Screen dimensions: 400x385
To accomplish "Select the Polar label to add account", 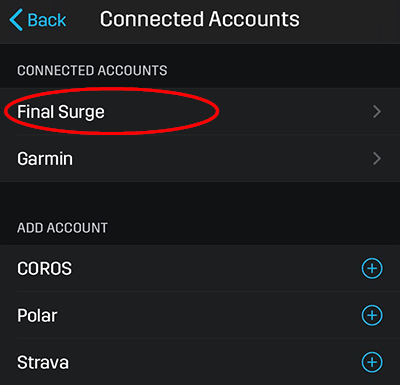I will (x=37, y=315).
